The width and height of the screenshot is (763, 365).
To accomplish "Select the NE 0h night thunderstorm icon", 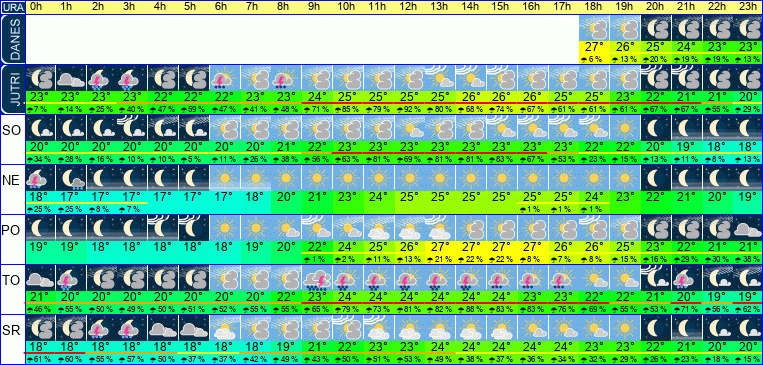I will [x=40, y=178].
